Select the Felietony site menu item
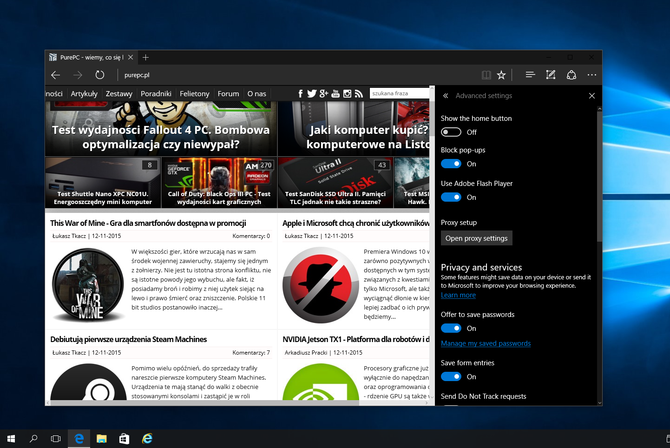Image resolution: width=670 pixels, height=448 pixels. point(194,93)
